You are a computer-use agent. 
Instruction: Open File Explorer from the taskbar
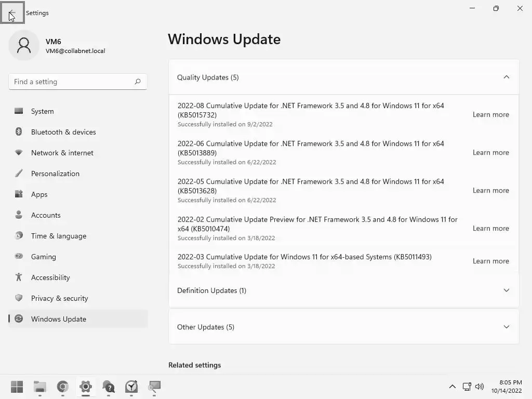click(x=39, y=387)
